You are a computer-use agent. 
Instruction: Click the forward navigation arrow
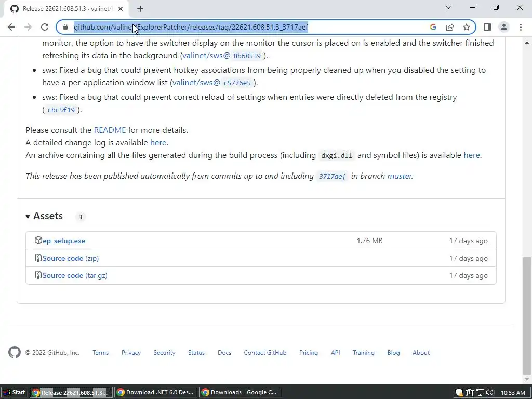28,27
